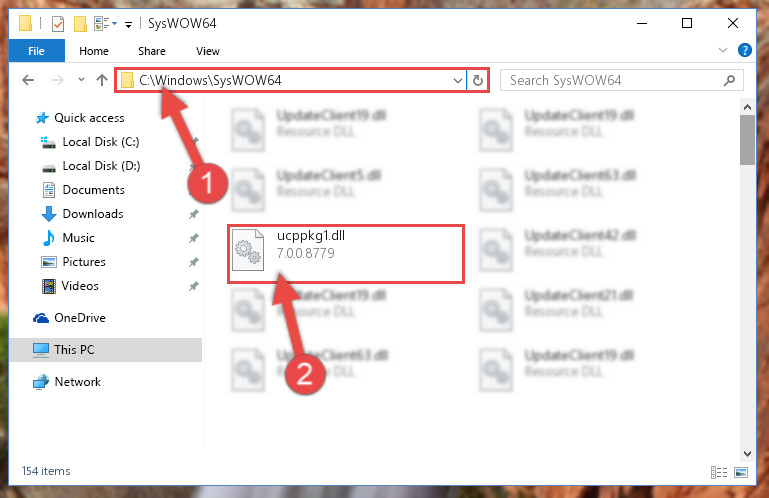Refresh the SysWOW64 folder view
The image size is (769, 498).
[x=478, y=80]
